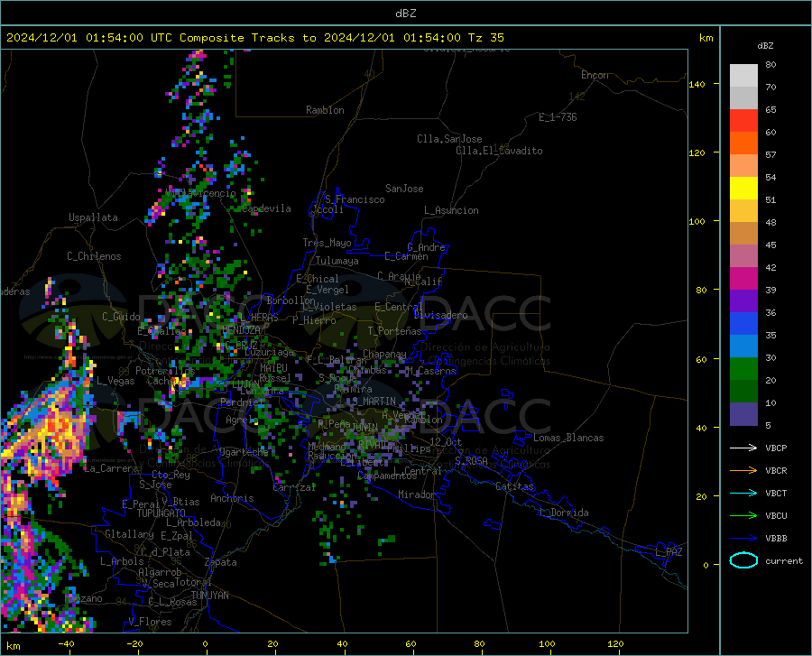This screenshot has height=656, width=812.
Task: Click the L_Vegas label on map
Action: [115, 381]
